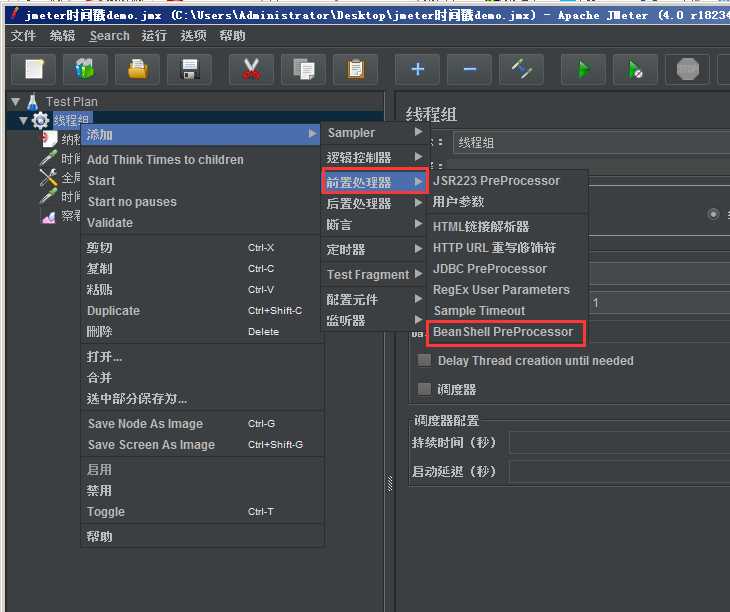Expand the 前置处理器 submenu
This screenshot has width=730, height=612.
(x=374, y=182)
